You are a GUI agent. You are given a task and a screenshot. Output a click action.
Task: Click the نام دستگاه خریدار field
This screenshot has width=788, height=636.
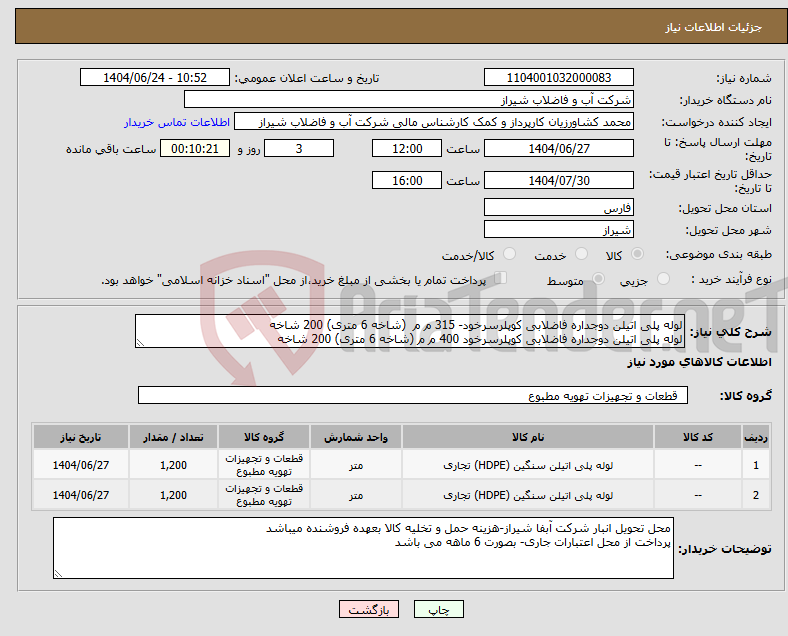(409, 100)
